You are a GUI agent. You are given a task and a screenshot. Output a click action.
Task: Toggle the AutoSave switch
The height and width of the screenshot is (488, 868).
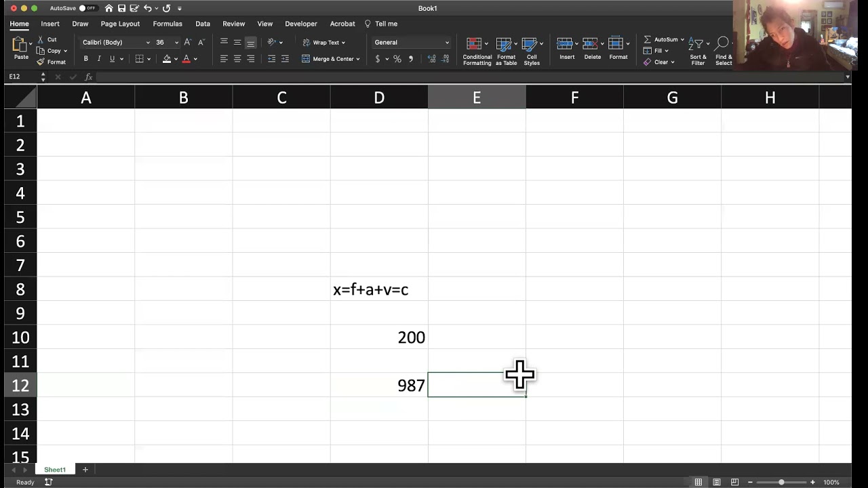click(87, 8)
